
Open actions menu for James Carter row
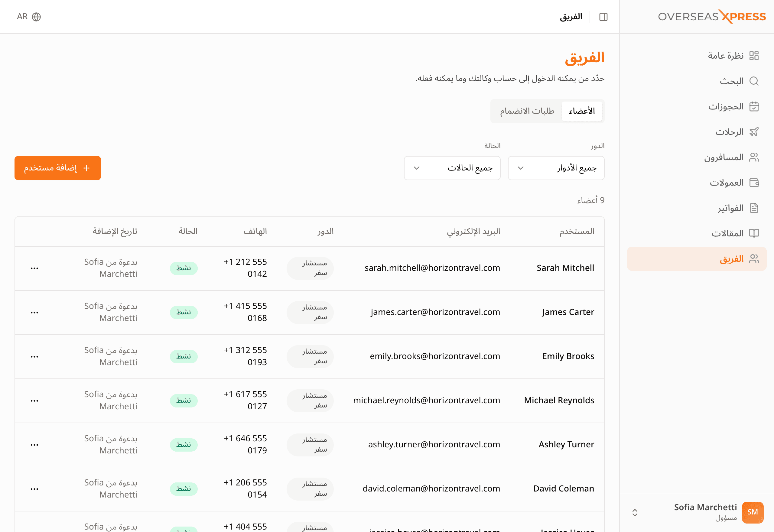34,312
